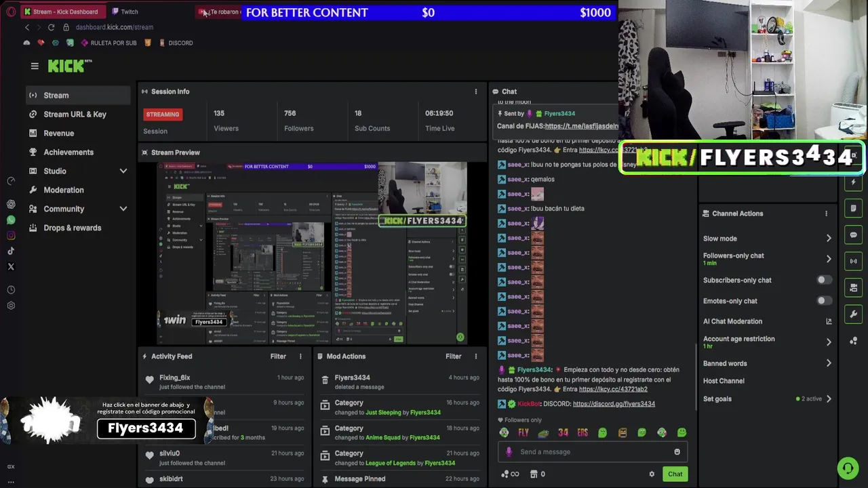Toggle Subscribers-only chat switch
Image resolution: width=868 pixels, height=488 pixels.
(824, 280)
